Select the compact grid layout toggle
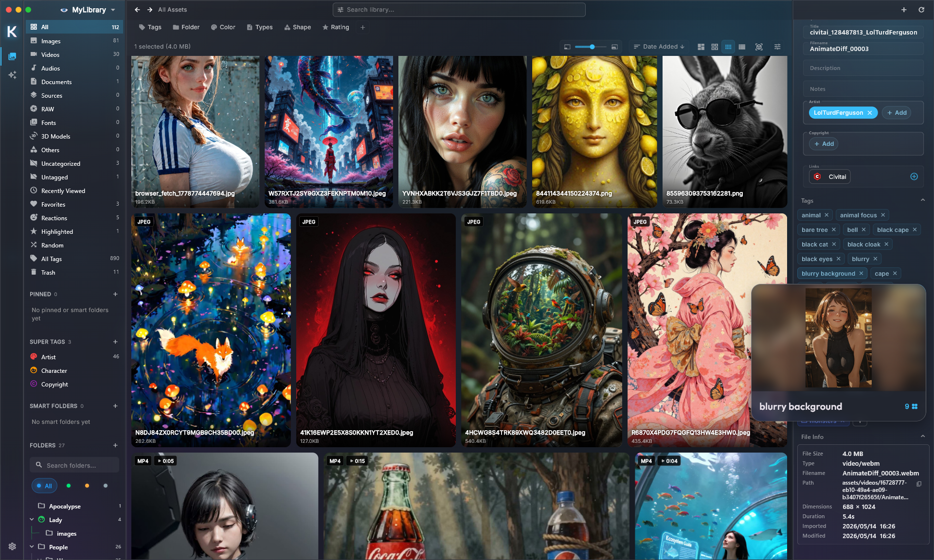 pos(728,47)
